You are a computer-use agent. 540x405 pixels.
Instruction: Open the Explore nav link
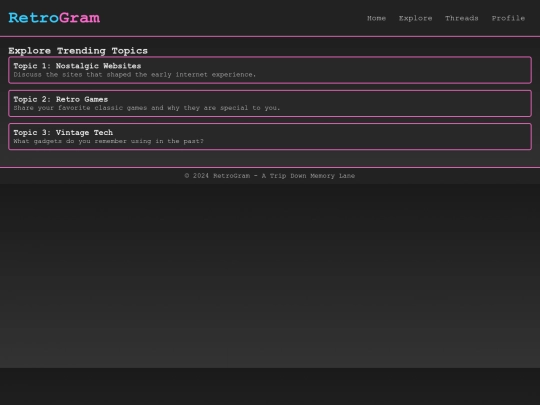(415, 18)
